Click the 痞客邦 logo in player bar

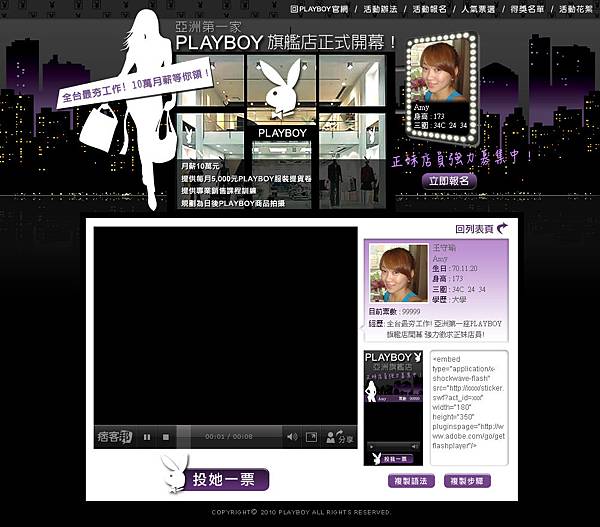[115, 437]
